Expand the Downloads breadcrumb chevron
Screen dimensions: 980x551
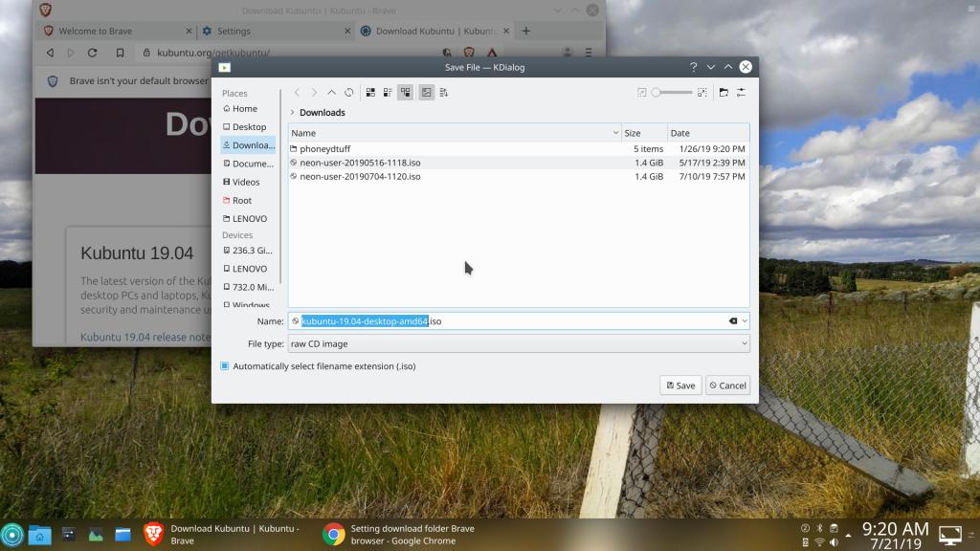(x=292, y=113)
